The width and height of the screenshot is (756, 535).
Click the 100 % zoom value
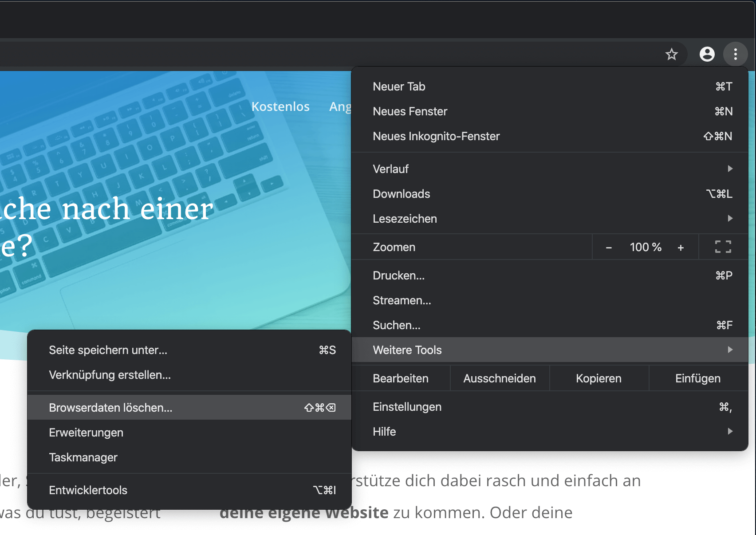point(646,247)
